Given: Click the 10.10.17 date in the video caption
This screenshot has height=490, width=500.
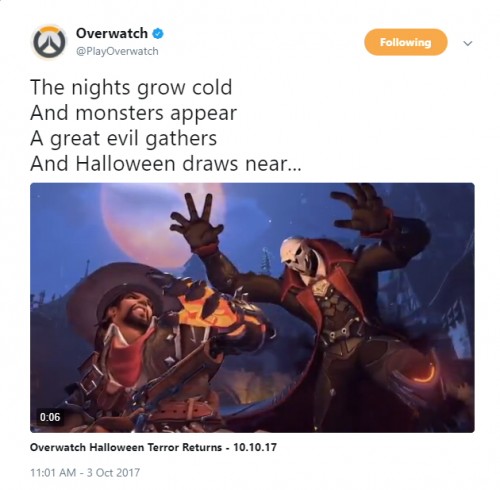Looking at the screenshot, I should click(255, 447).
